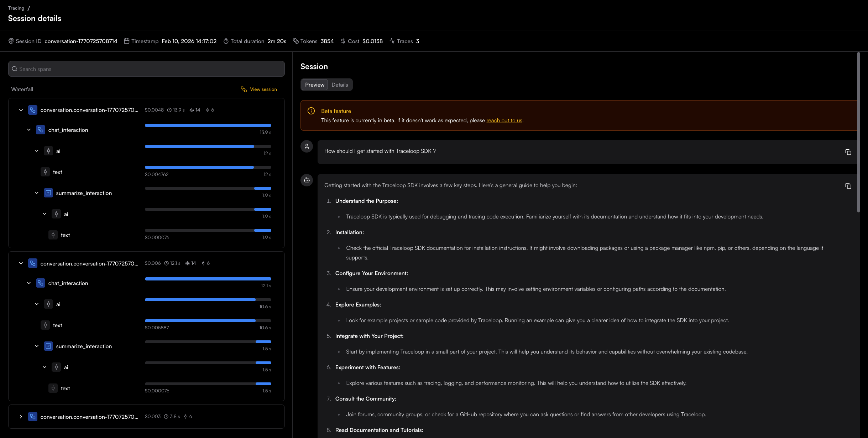Collapse first chat_interaction span
Image resolution: width=868 pixels, height=438 pixels.
(x=29, y=130)
